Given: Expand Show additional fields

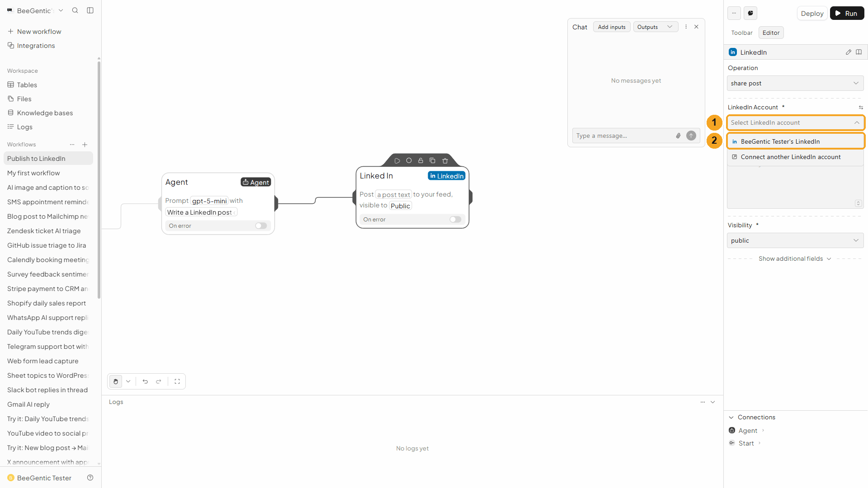Looking at the screenshot, I should coord(795,259).
